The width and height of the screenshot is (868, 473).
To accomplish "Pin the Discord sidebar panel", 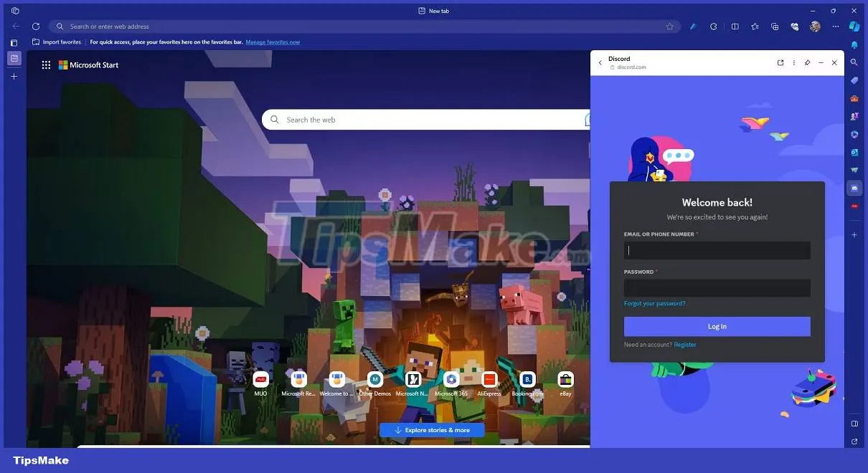I will [807, 63].
